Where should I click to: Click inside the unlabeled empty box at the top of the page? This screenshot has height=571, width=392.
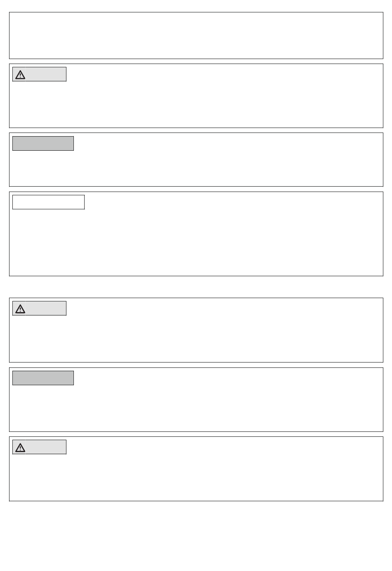[196, 36]
